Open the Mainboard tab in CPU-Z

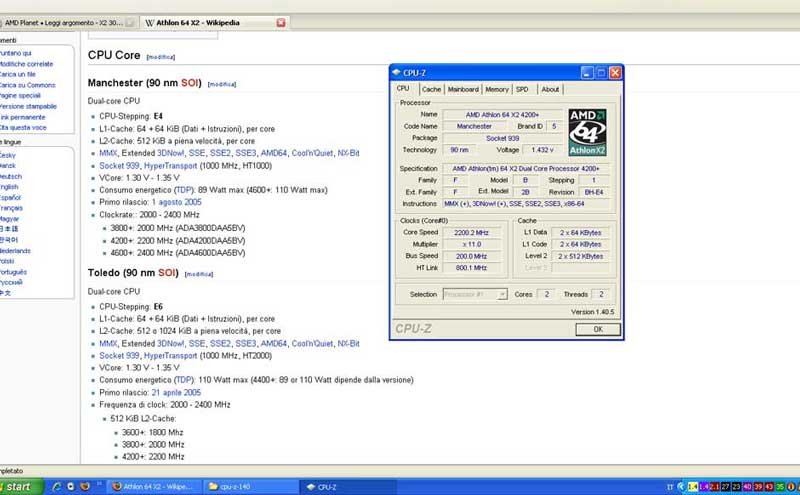point(463,89)
